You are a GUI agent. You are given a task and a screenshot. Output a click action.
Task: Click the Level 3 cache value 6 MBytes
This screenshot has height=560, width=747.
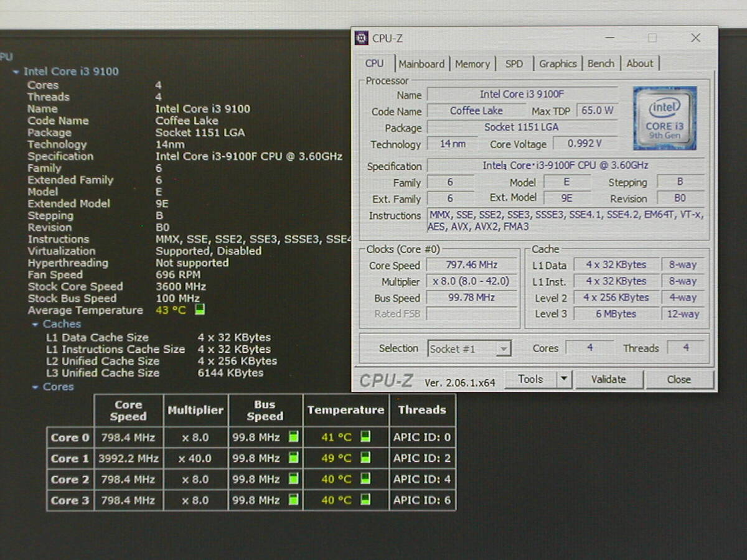[x=616, y=314]
